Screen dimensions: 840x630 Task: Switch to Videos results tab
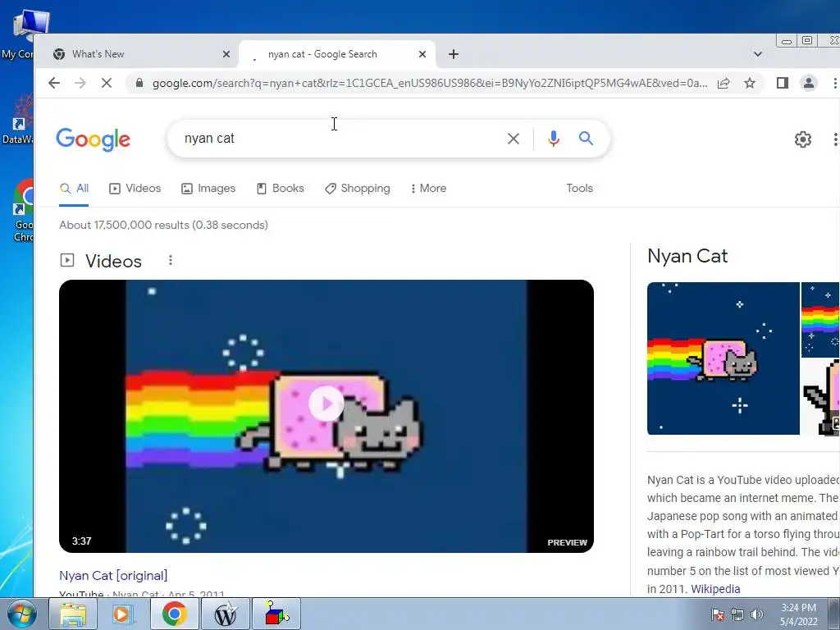[x=135, y=189]
